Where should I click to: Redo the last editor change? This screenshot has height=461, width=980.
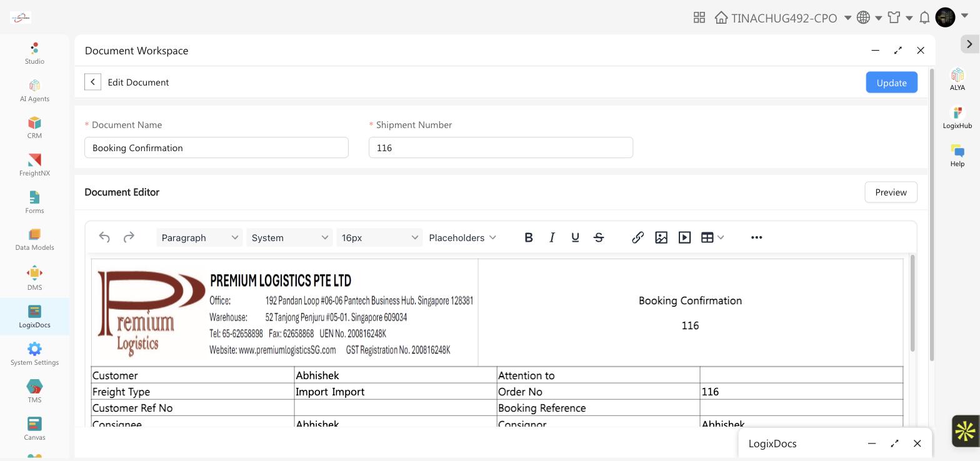[129, 237]
